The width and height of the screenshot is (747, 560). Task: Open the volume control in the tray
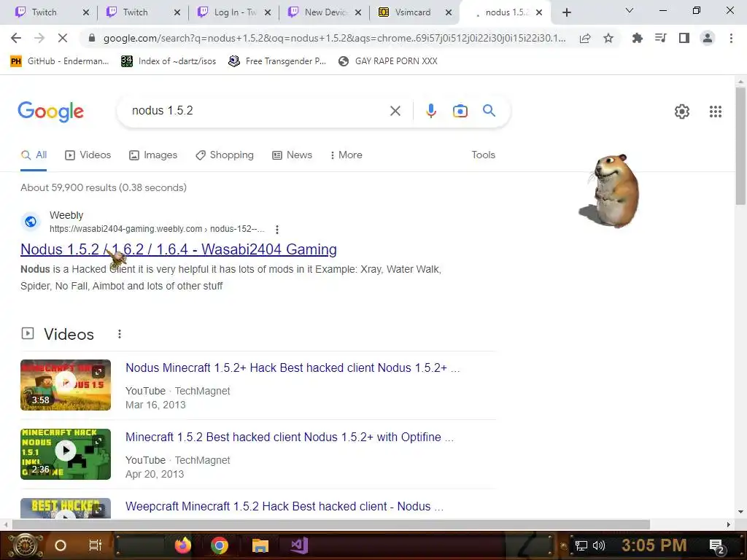click(599, 545)
